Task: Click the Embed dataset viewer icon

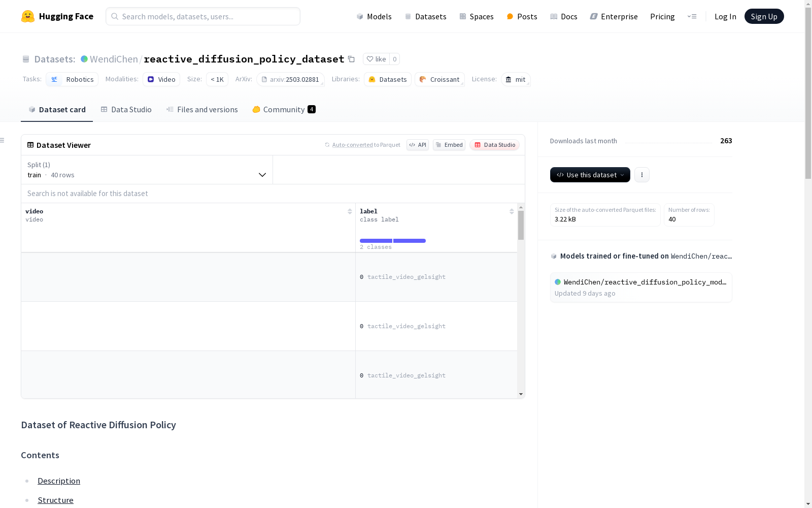Action: (438, 145)
